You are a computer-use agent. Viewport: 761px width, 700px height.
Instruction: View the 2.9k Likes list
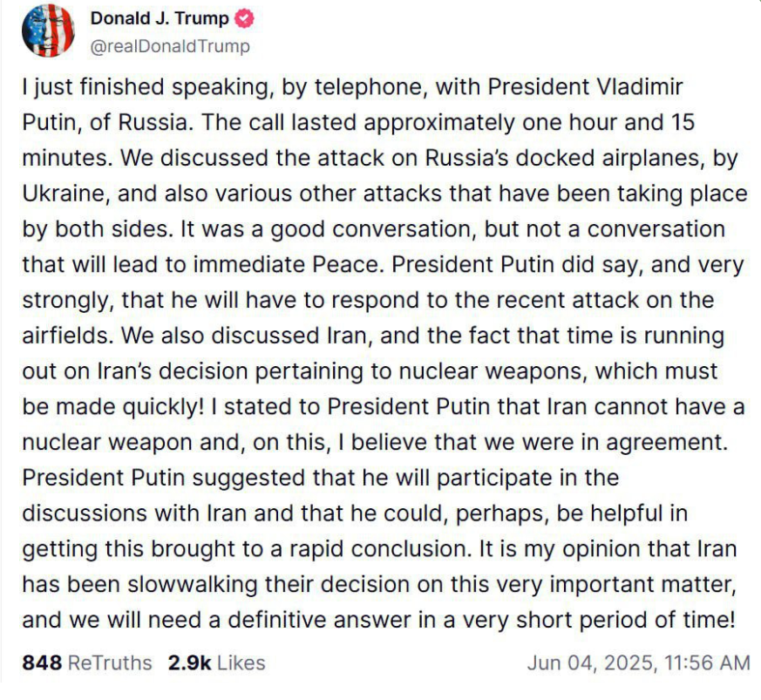point(216,663)
